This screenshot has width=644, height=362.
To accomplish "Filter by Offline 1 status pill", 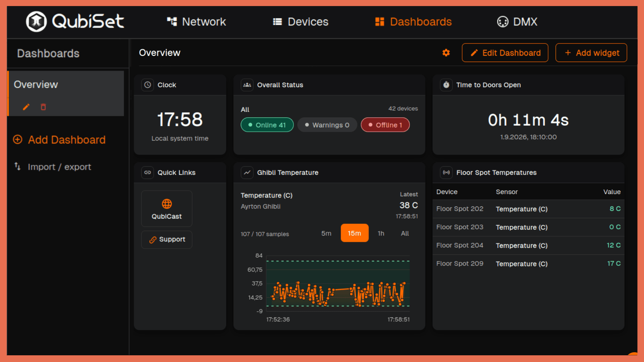I will [x=385, y=125].
